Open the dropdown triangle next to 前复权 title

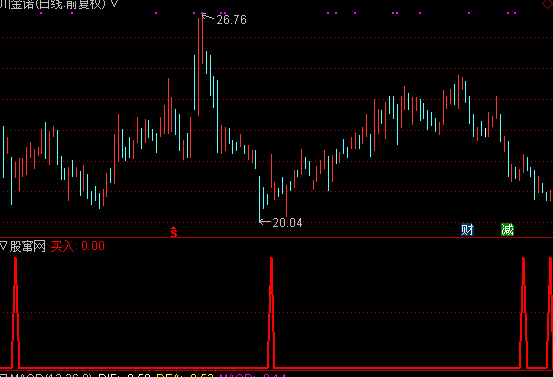tap(115, 4)
